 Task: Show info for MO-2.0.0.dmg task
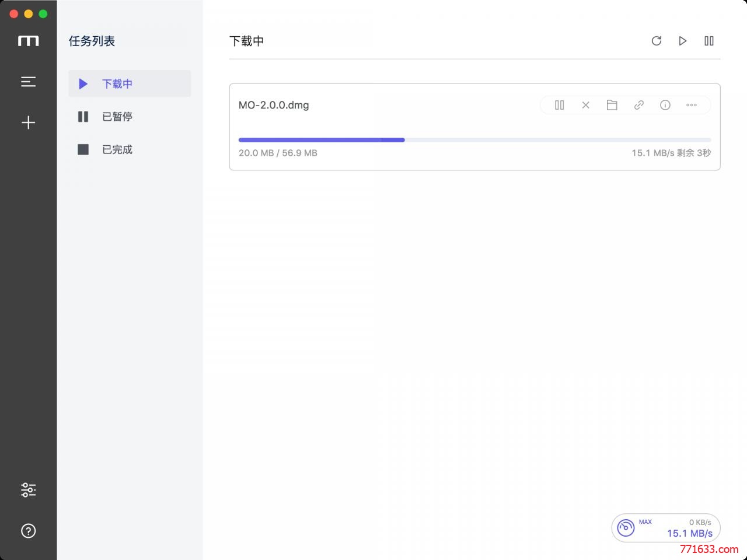[x=665, y=105]
